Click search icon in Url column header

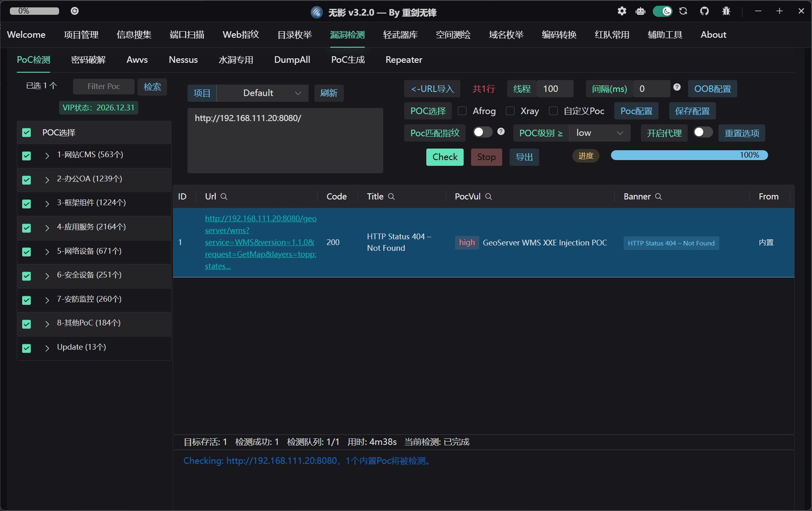click(x=224, y=197)
